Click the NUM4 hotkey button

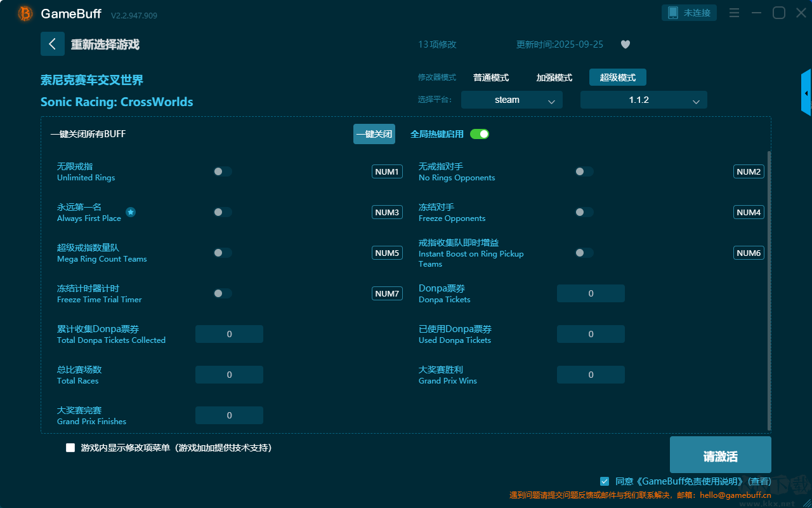(749, 212)
